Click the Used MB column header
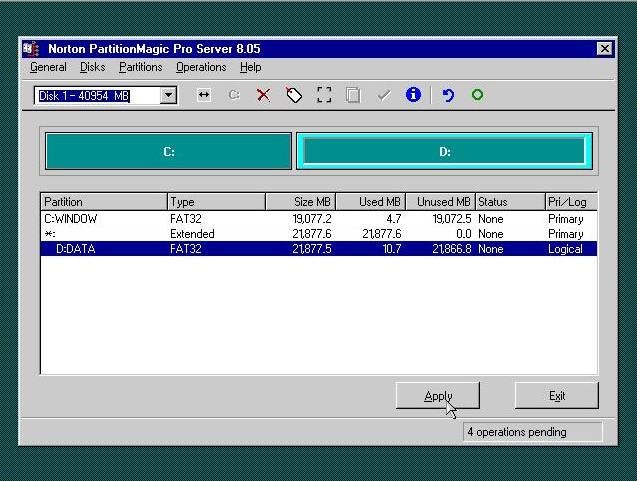 click(x=371, y=202)
